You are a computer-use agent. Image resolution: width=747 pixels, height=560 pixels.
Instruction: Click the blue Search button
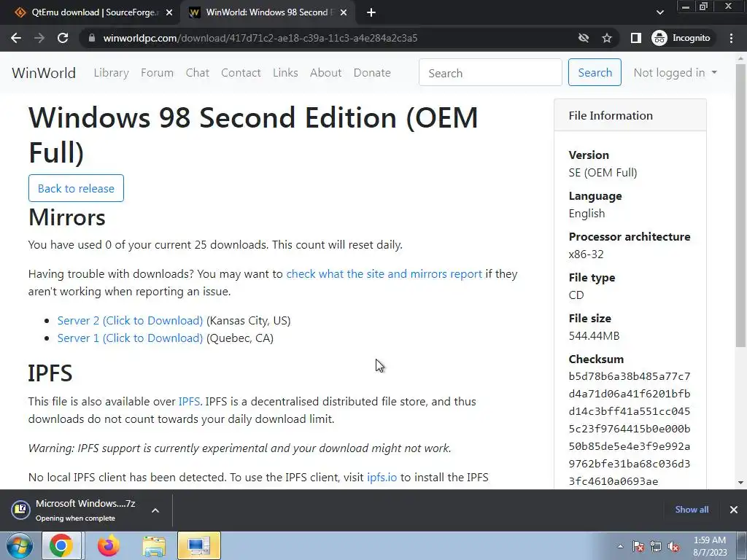pos(595,72)
